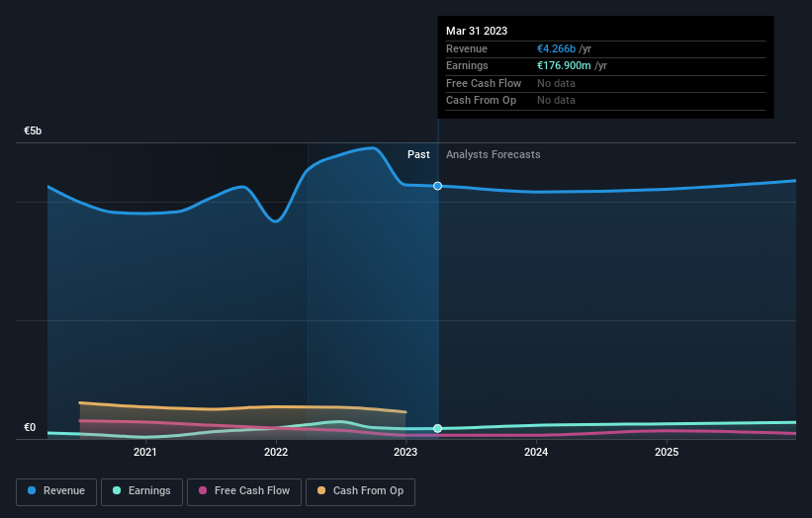Click the €4.266b revenue value in tooltip
812x518 pixels.
point(556,48)
